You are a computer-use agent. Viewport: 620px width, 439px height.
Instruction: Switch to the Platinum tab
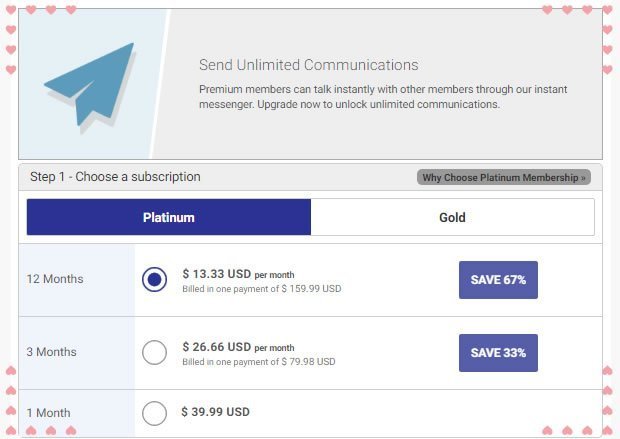click(169, 217)
